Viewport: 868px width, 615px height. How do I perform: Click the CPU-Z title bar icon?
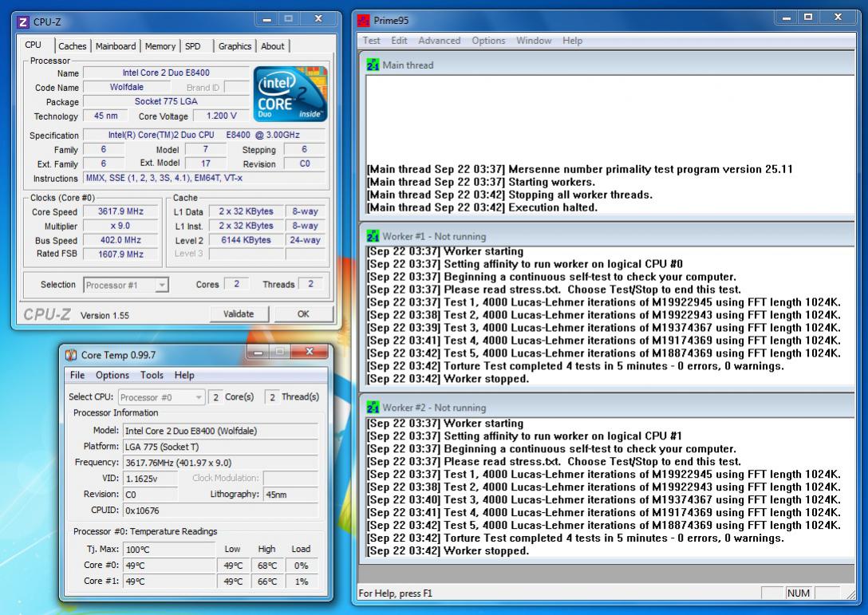[x=22, y=22]
